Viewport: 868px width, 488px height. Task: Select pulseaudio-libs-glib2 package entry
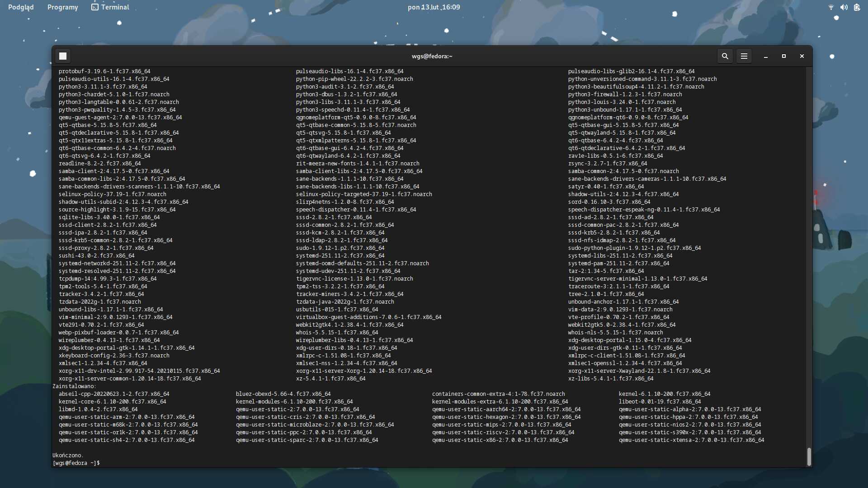(x=632, y=71)
